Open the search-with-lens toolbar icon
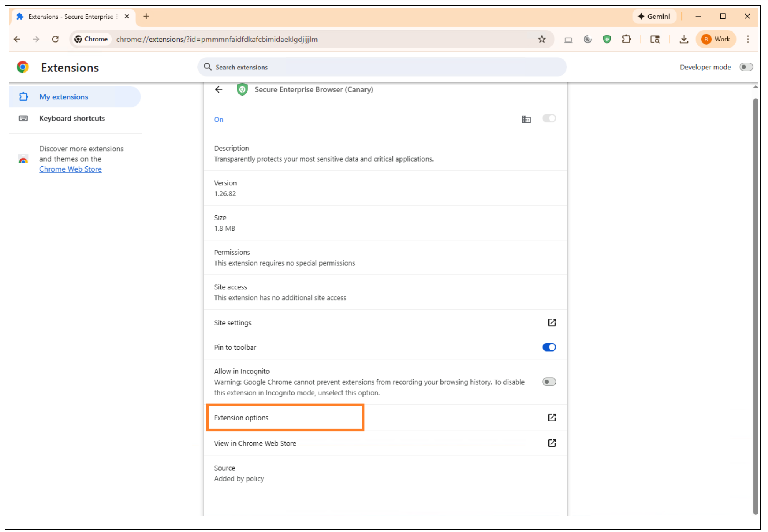The width and height of the screenshot is (768, 532). (x=655, y=39)
